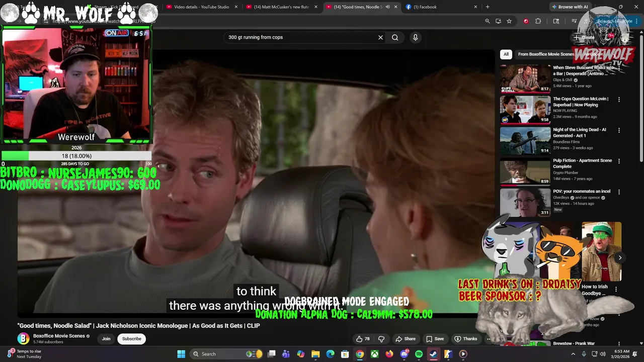Close the Facebook browser tab

click(x=475, y=7)
